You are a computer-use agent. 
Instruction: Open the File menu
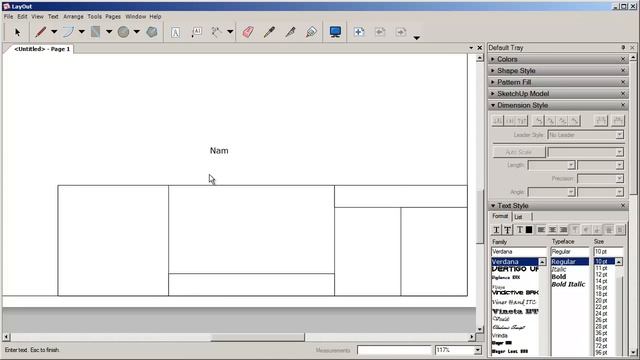point(8,17)
